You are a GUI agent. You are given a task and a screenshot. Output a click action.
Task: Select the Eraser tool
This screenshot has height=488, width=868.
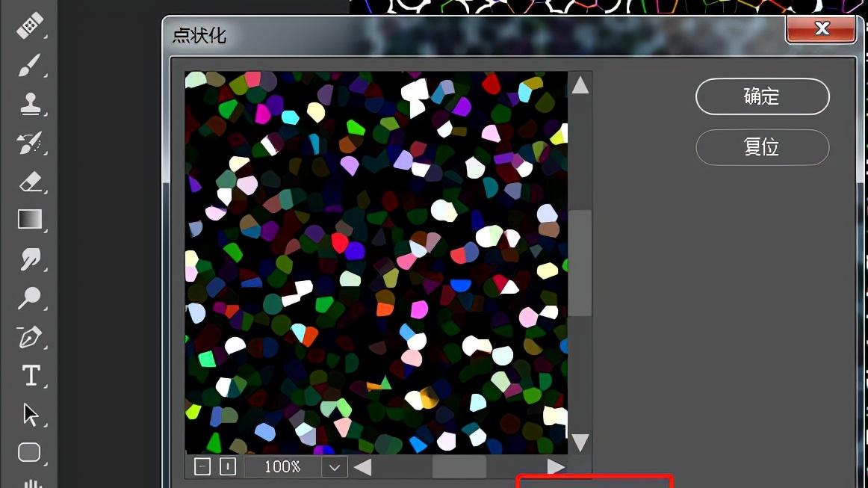30,182
